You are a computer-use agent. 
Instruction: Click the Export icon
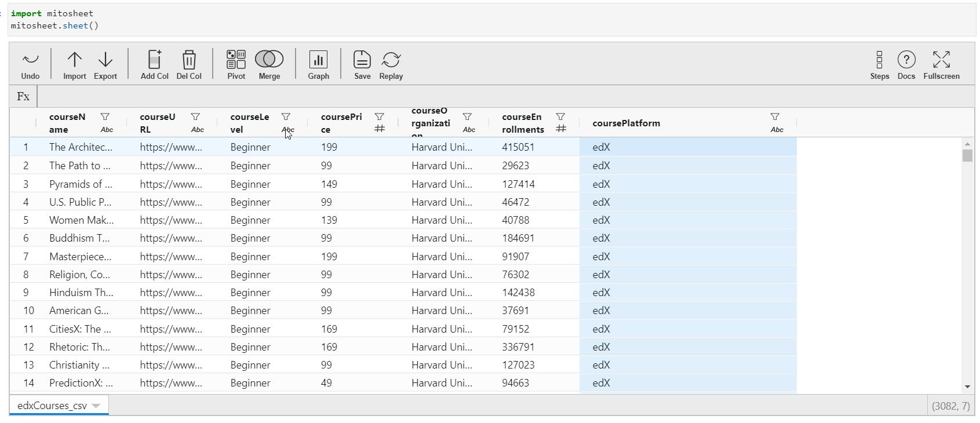click(x=105, y=64)
